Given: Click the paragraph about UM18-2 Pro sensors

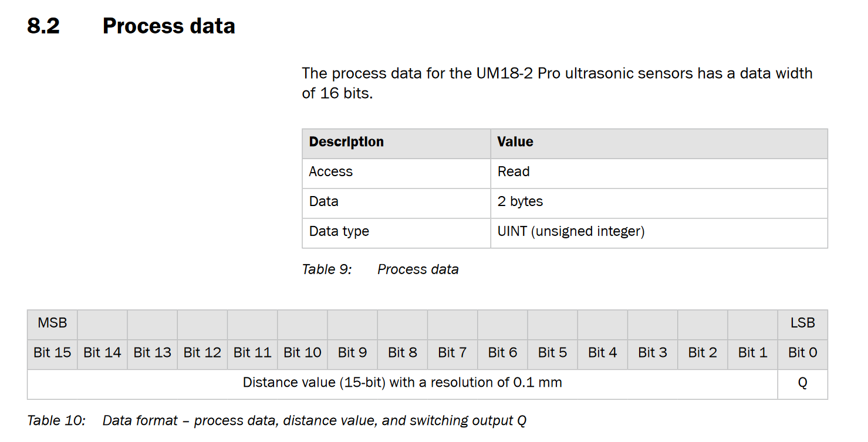Looking at the screenshot, I should click(556, 83).
